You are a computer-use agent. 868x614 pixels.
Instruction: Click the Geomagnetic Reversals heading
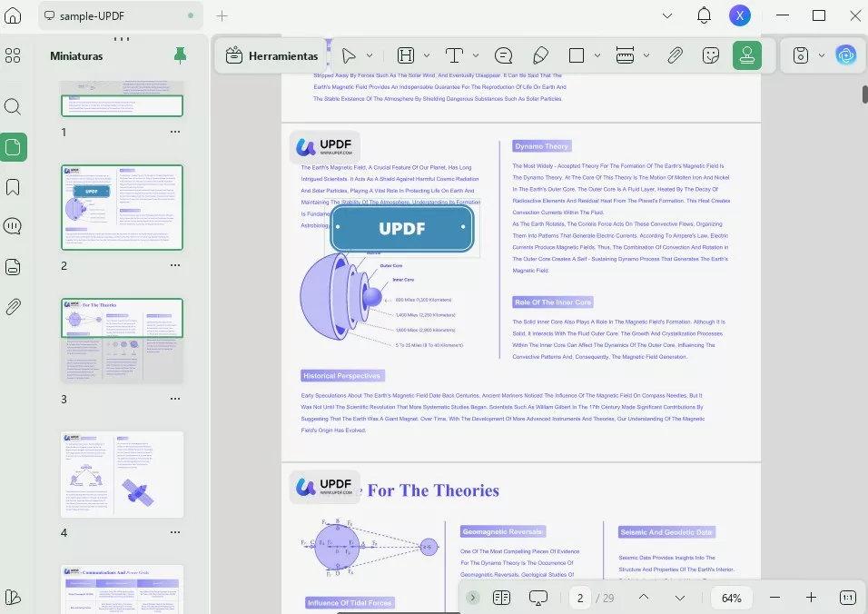pos(503,531)
